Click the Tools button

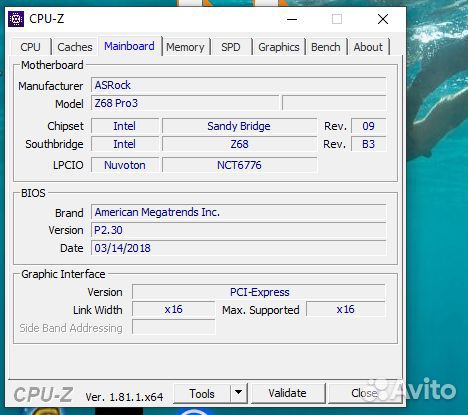click(x=202, y=394)
